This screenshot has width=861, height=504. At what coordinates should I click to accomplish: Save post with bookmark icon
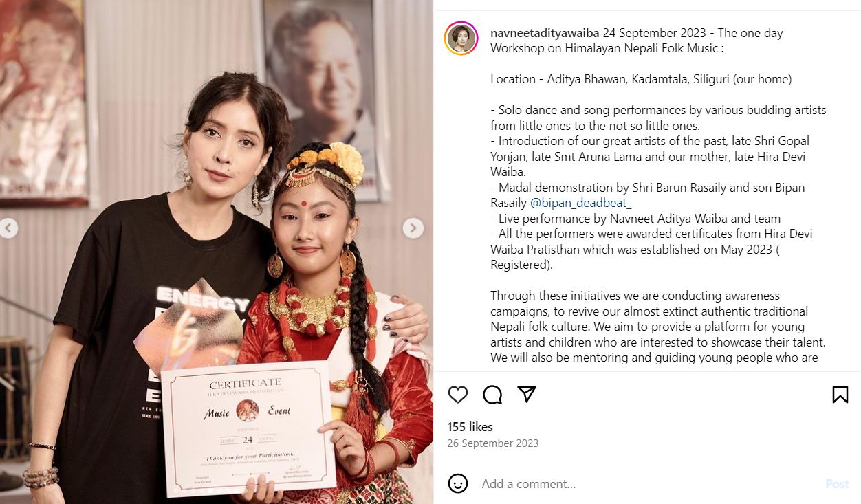[x=840, y=394]
